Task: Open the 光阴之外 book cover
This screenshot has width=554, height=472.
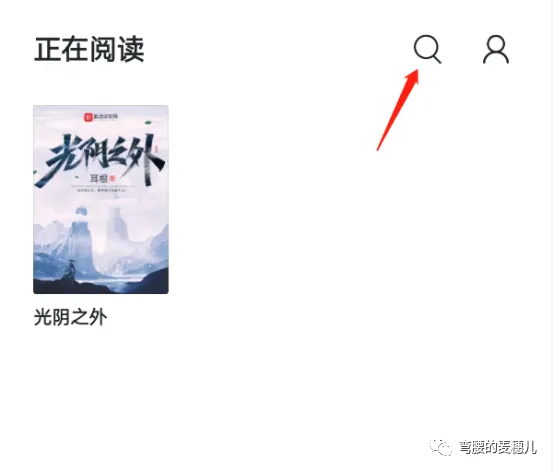Action: (101, 199)
